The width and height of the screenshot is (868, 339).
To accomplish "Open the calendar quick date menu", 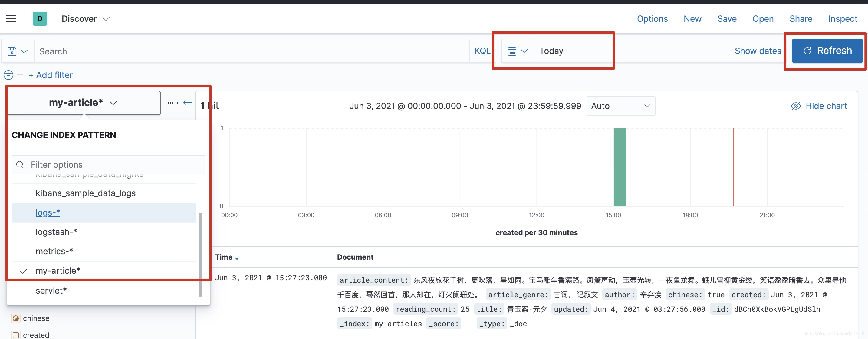I will 517,51.
